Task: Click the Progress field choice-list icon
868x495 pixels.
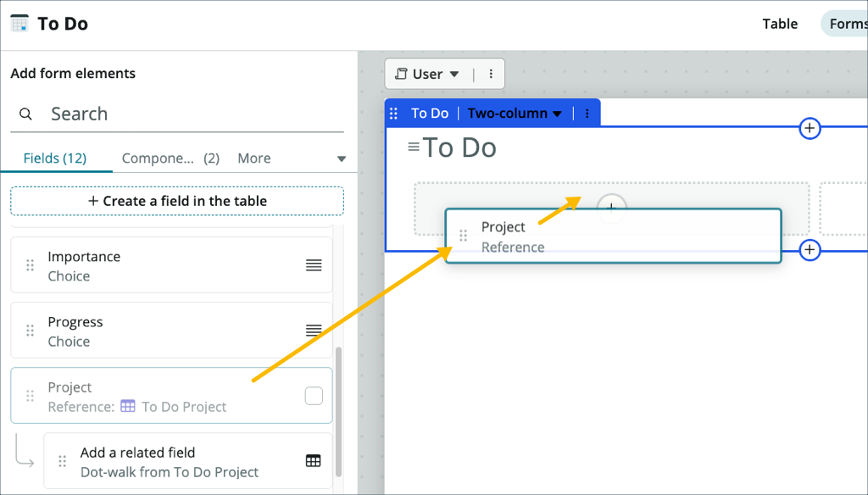Action: pyautogui.click(x=314, y=331)
